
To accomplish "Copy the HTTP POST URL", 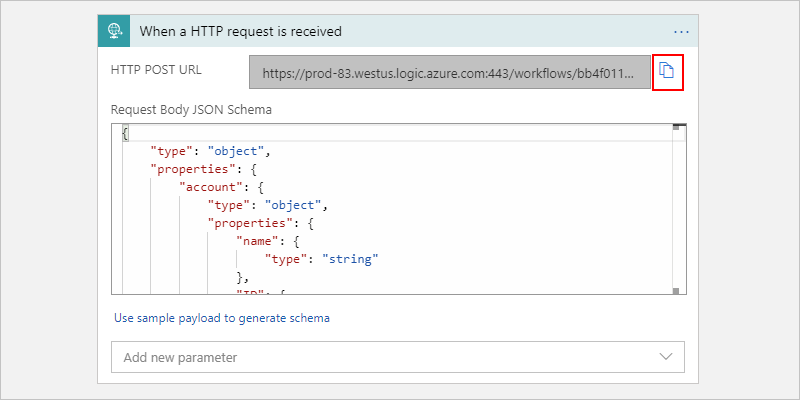I will coord(667,72).
